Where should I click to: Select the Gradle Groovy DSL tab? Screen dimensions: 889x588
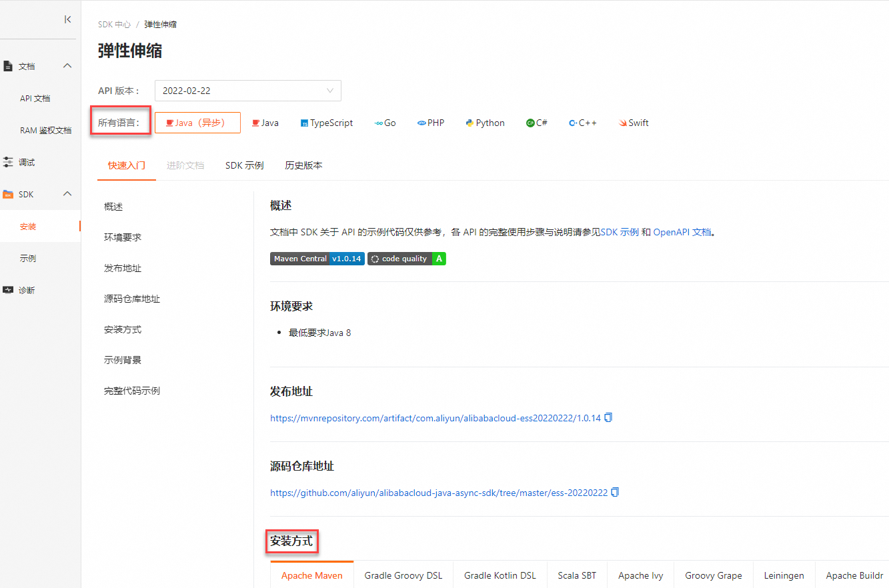coord(403,575)
